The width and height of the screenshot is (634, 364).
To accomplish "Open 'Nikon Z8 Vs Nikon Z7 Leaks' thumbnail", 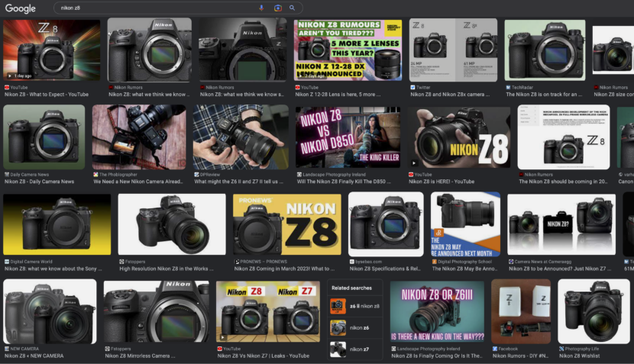I will (x=268, y=311).
